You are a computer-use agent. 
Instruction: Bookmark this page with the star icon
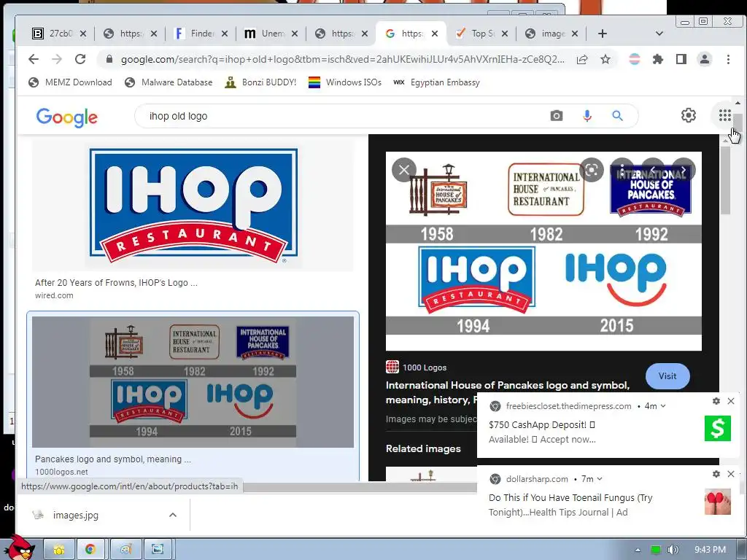605,60
